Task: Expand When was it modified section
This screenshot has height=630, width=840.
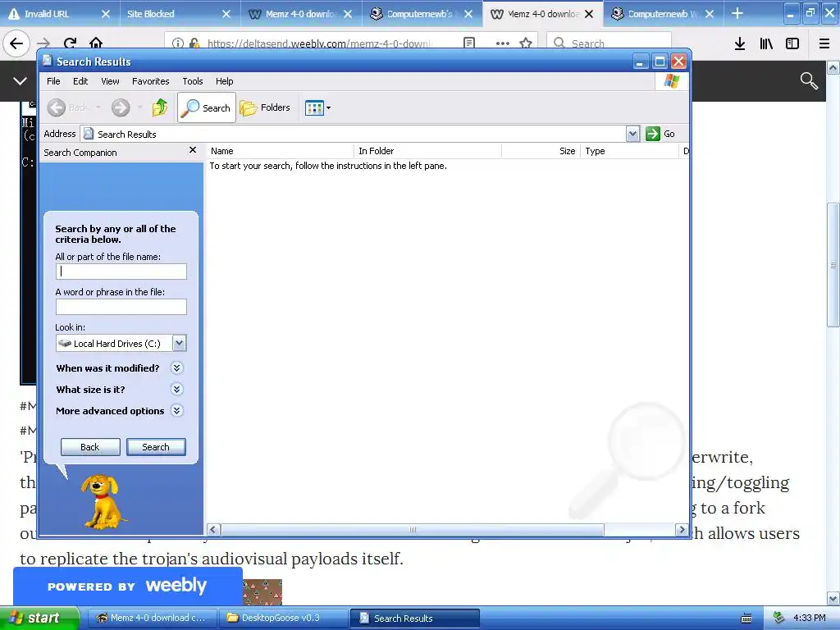Action: coord(177,367)
